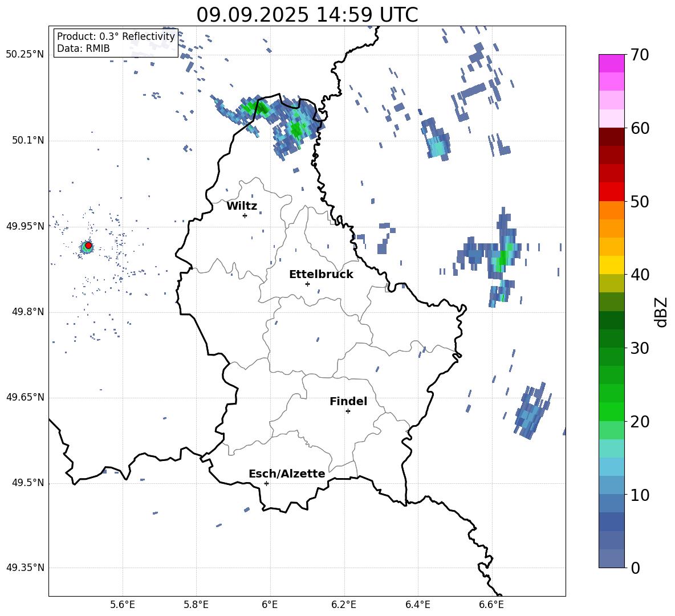Click the 50.1°N latitude label

(27, 140)
